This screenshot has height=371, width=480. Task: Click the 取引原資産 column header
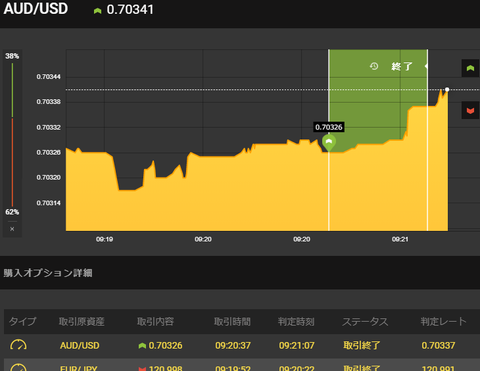(82, 321)
